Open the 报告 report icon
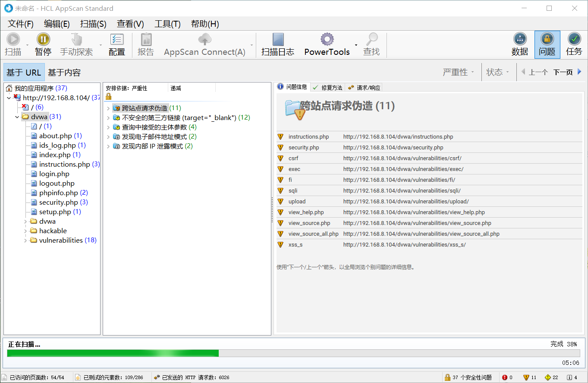Viewport: 588px width, 383px height. point(146,39)
